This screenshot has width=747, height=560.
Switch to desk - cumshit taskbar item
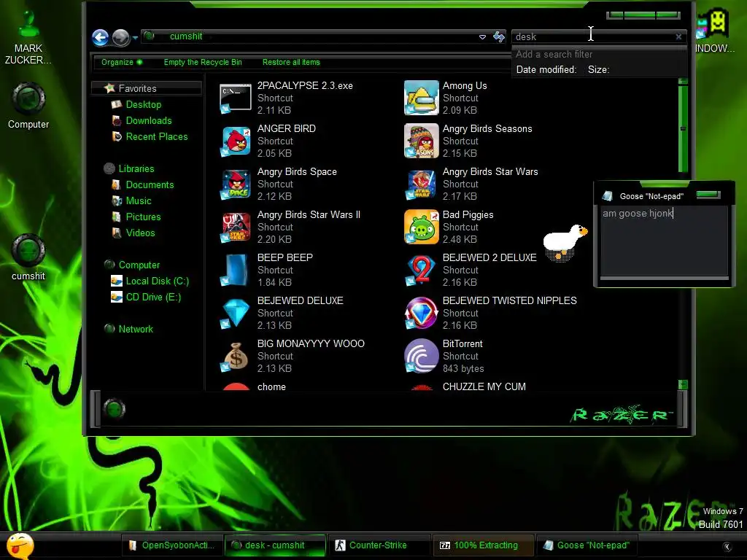[x=275, y=545]
